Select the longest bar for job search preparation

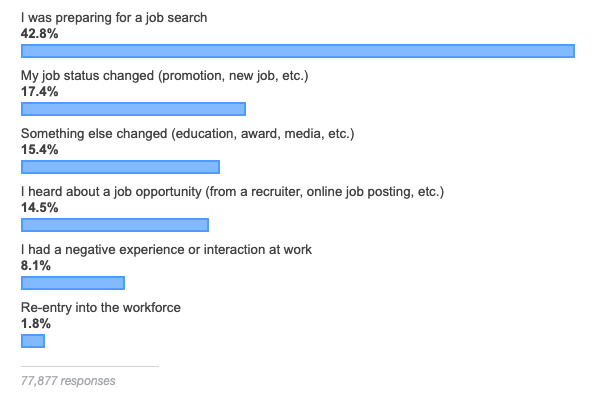[x=298, y=51]
